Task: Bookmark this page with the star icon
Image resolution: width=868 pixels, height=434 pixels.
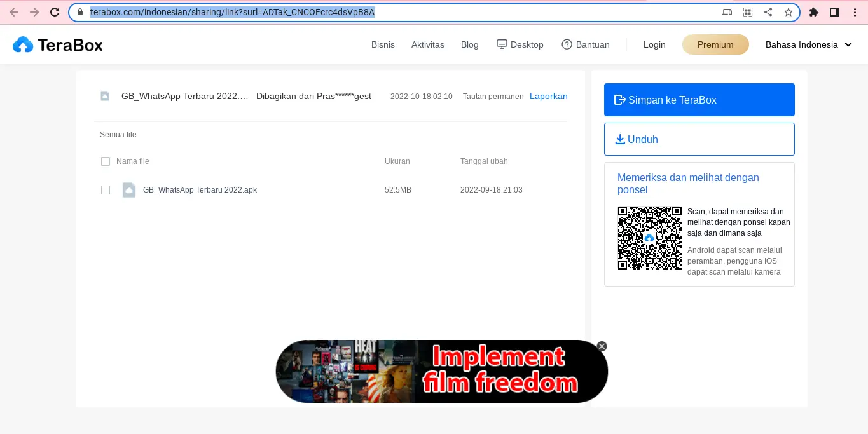Action: tap(789, 12)
